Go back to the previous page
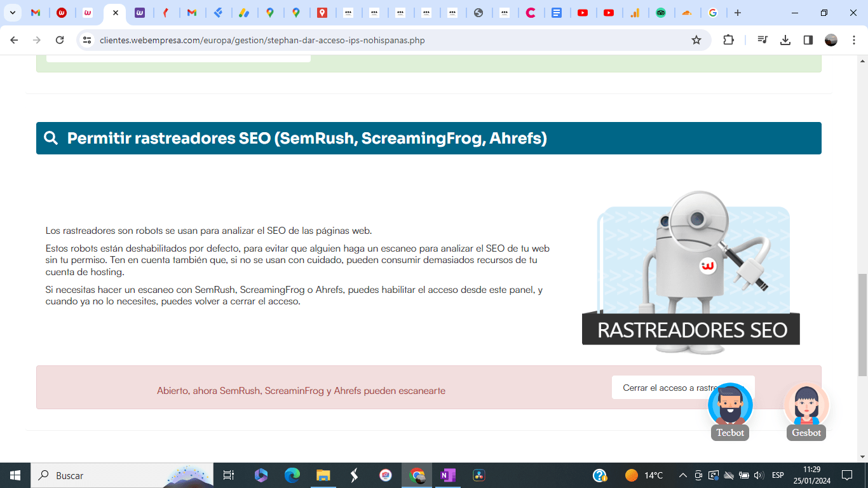The height and width of the screenshot is (488, 868). (14, 40)
